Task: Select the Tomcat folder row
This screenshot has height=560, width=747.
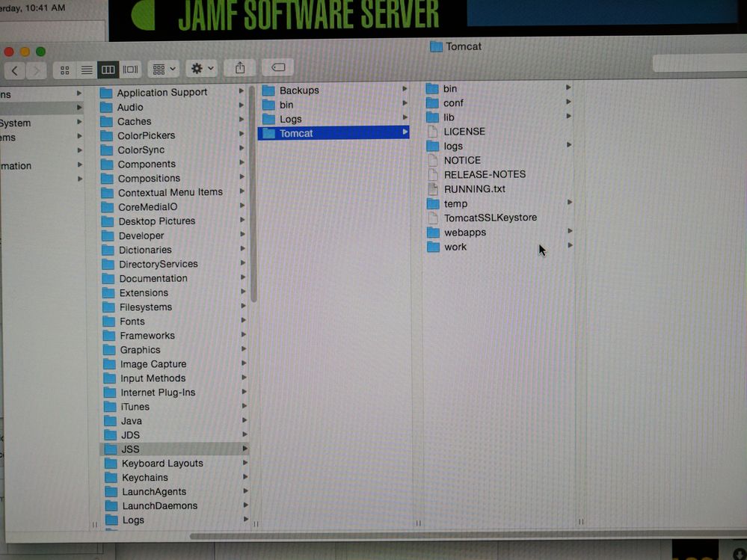Action: pos(333,133)
